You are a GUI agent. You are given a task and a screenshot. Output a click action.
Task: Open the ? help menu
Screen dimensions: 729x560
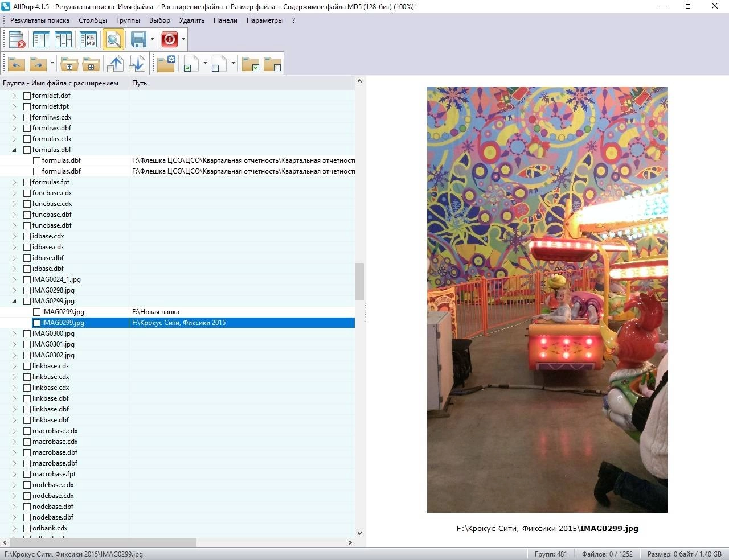tap(293, 20)
